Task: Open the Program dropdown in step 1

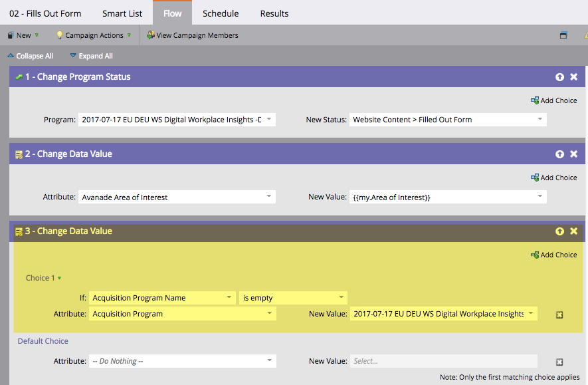Action: coord(177,120)
